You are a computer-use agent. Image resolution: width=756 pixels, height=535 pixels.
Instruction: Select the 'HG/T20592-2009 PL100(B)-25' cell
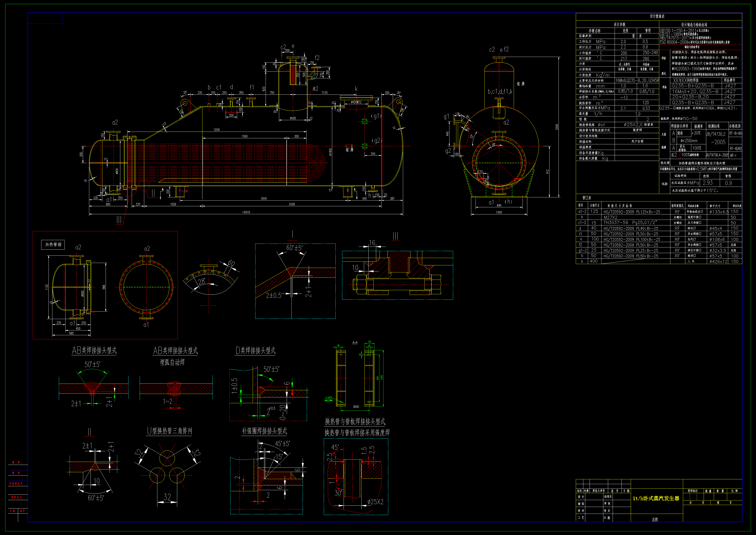click(632, 239)
